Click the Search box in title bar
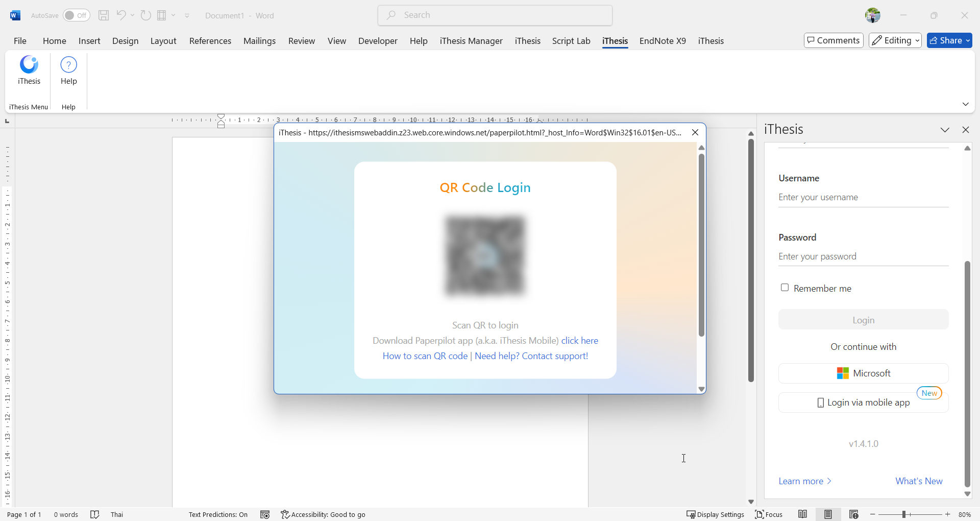 click(495, 15)
